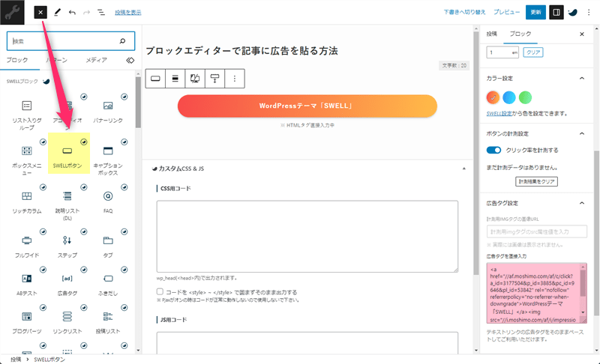
Task: Open the SWELL設定 link
Action: [x=499, y=113]
